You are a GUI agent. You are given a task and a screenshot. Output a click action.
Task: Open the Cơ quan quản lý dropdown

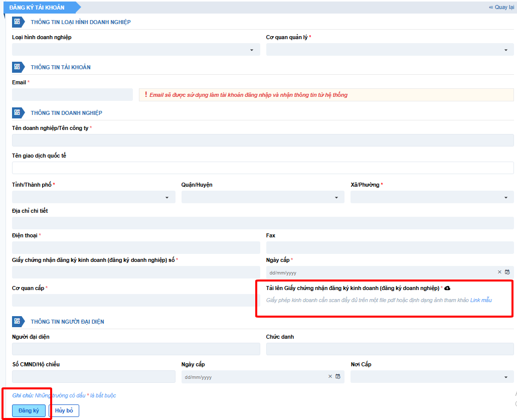[x=390, y=50]
